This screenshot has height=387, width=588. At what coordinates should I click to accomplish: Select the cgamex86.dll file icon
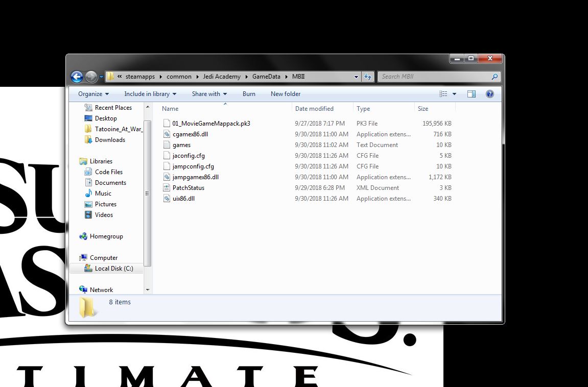(x=167, y=134)
